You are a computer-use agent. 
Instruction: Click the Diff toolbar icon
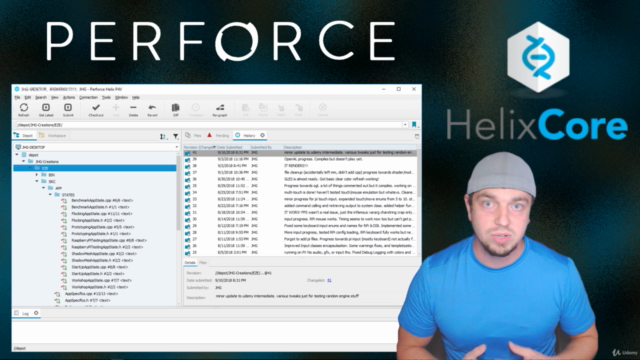click(176, 107)
